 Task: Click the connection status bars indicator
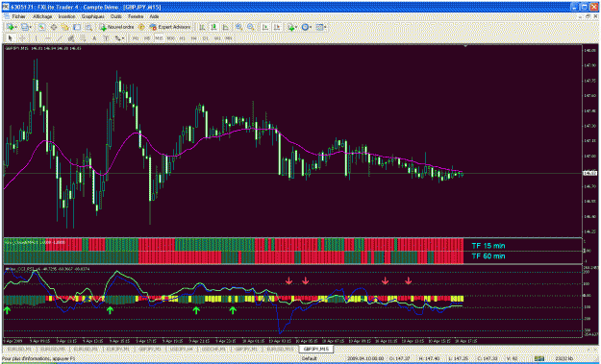tap(539, 358)
